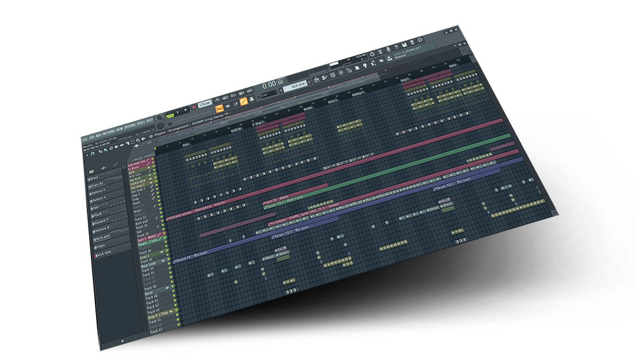The image size is (636, 364).
Task: Open the Browser view icon
Action: [x=349, y=70]
